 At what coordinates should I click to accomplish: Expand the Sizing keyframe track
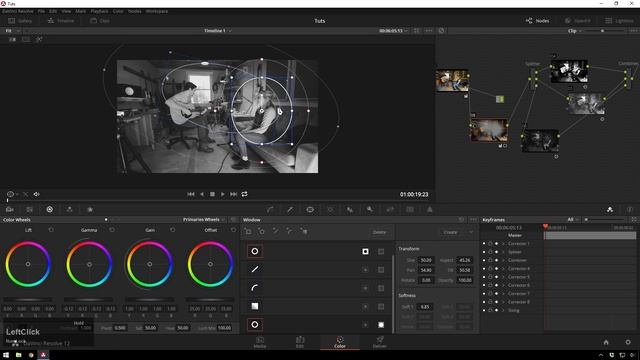pyautogui.click(x=503, y=311)
